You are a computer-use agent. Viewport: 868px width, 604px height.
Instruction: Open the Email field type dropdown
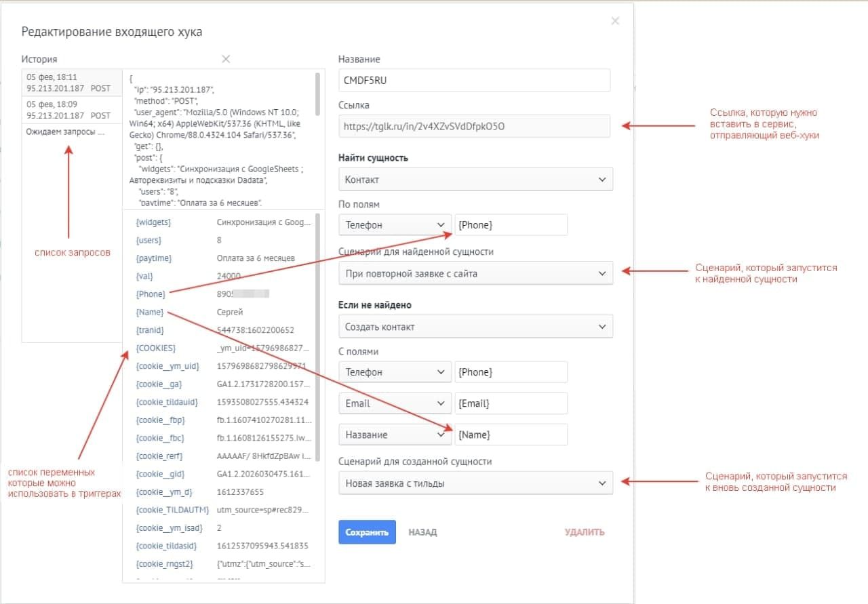[395, 403]
